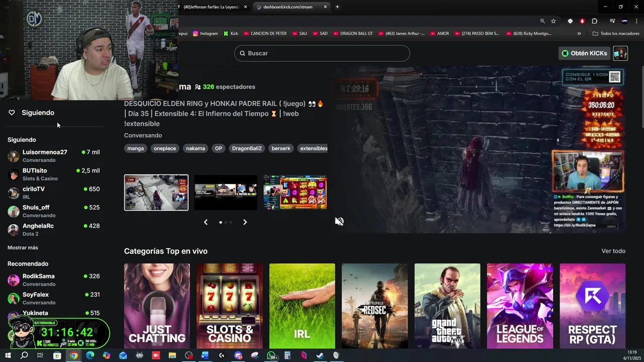Open the media control toolbar icon

pyautogui.click(x=612, y=21)
